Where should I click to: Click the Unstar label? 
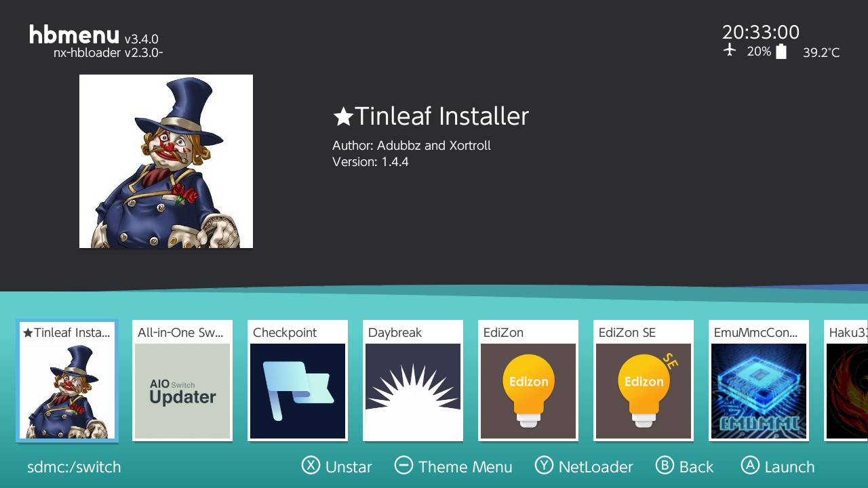coord(349,467)
